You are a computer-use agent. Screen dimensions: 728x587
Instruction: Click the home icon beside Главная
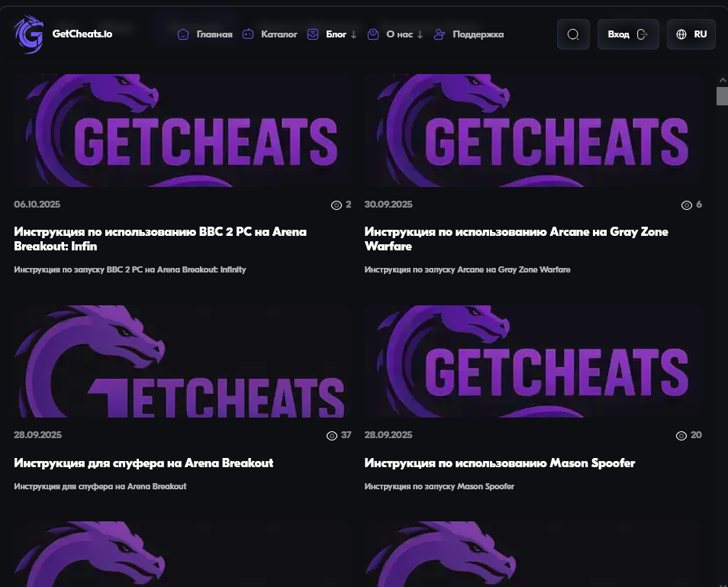[x=183, y=34]
